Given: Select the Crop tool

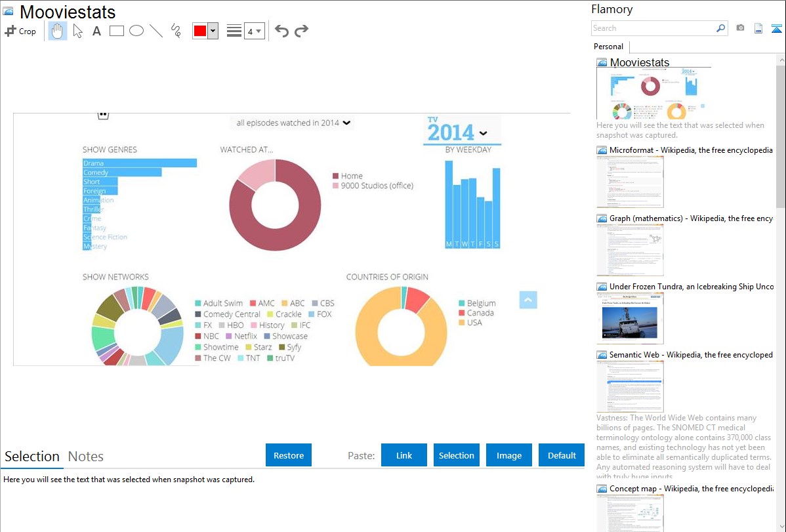Looking at the screenshot, I should 20,31.
